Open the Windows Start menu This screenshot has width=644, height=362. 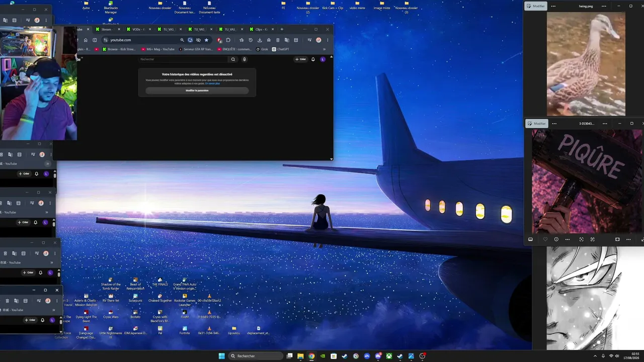(x=222, y=356)
